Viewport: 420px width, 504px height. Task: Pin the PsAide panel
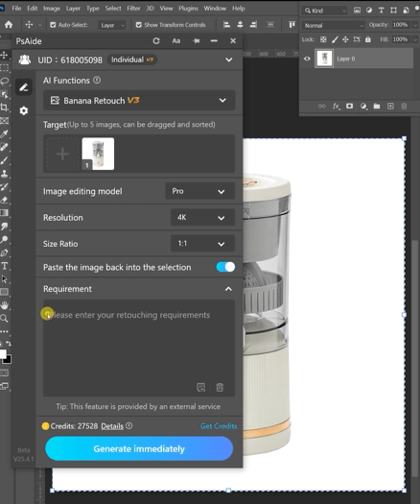(197, 41)
